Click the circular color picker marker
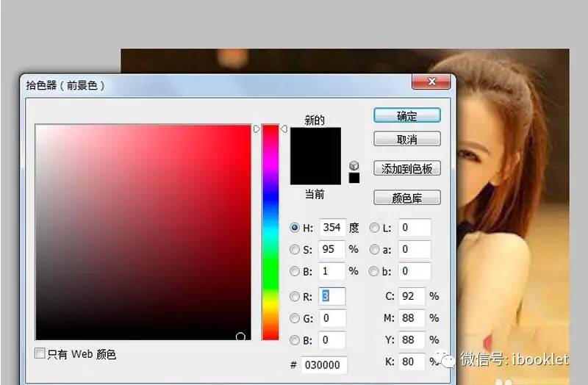This screenshot has height=385, width=588. 240,337
